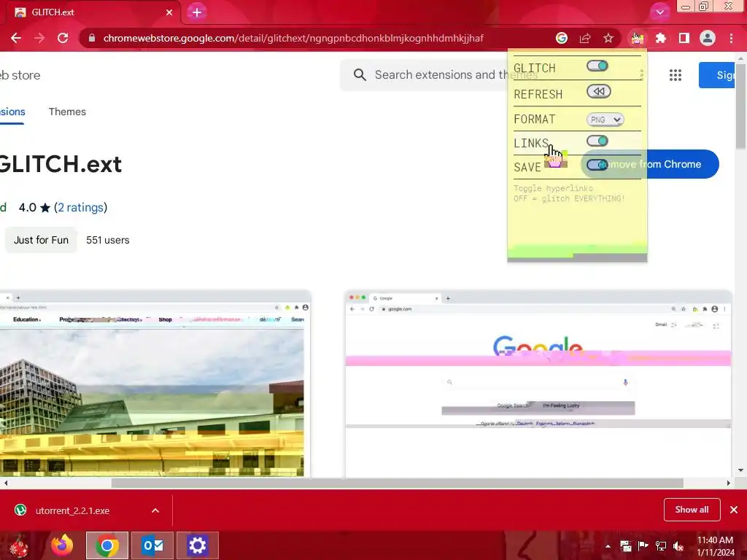This screenshot has height=560, width=747.
Task: Open the glitched Google page screenshot thumbnail
Action: pos(538,384)
